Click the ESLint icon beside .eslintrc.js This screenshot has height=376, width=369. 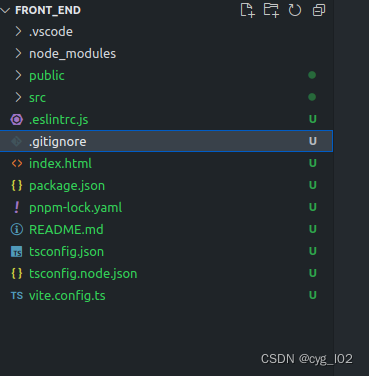coord(17,119)
